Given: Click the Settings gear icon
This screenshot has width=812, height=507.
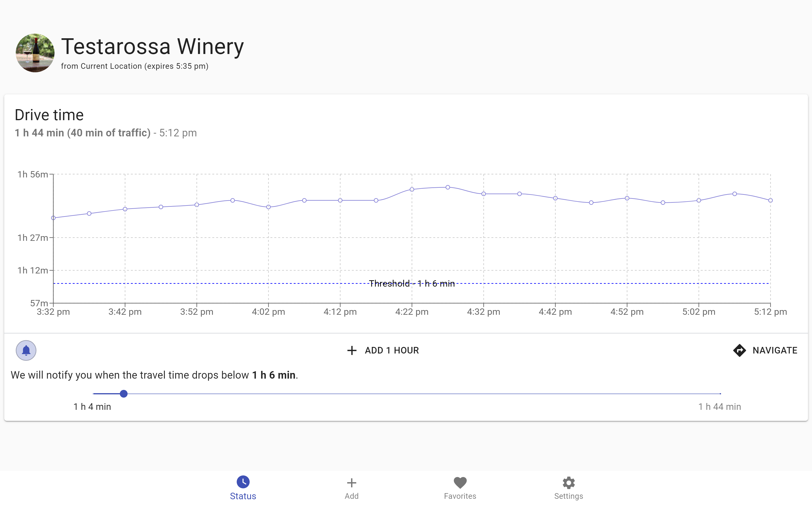Looking at the screenshot, I should (x=569, y=483).
